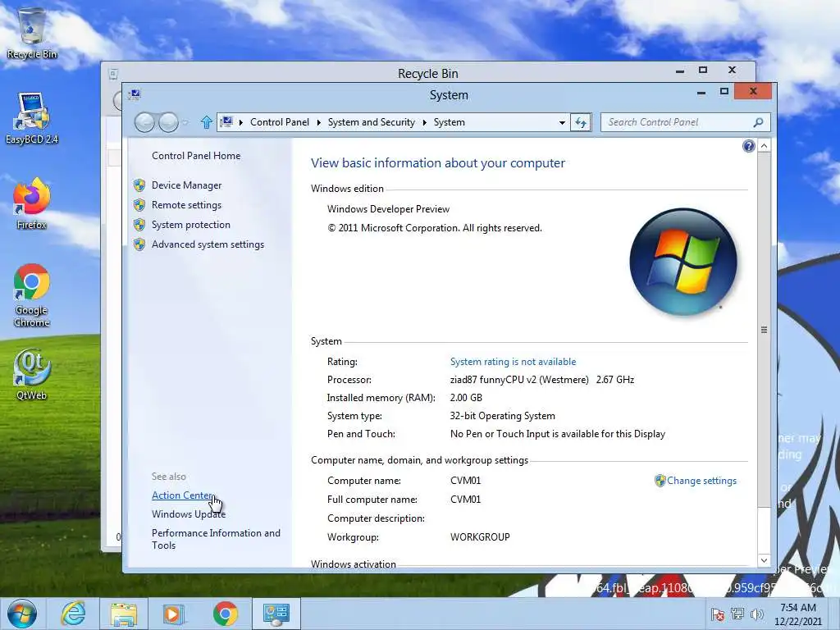Screen dimensions: 840x630
Task: Click the System window title bar icon
Action: coord(134,95)
